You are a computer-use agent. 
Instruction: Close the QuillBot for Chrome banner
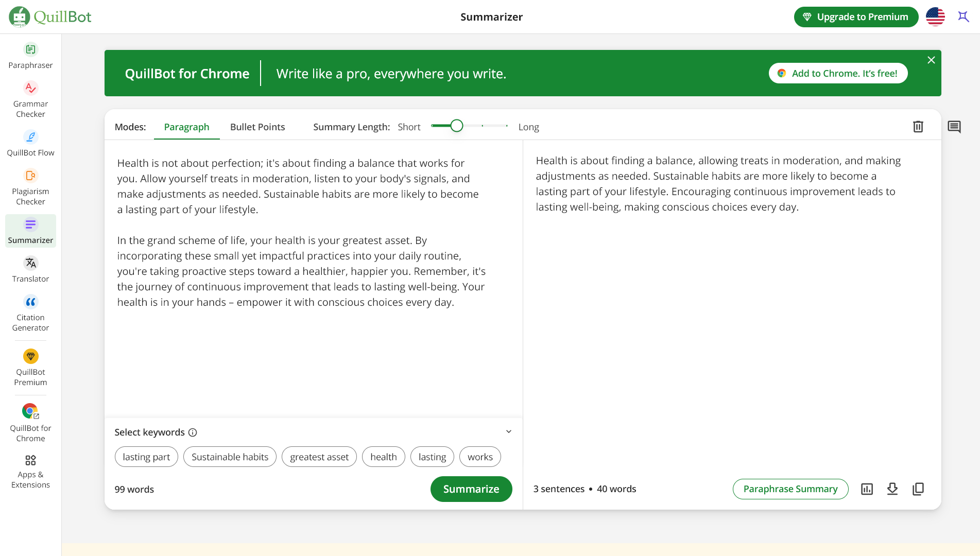click(x=931, y=60)
